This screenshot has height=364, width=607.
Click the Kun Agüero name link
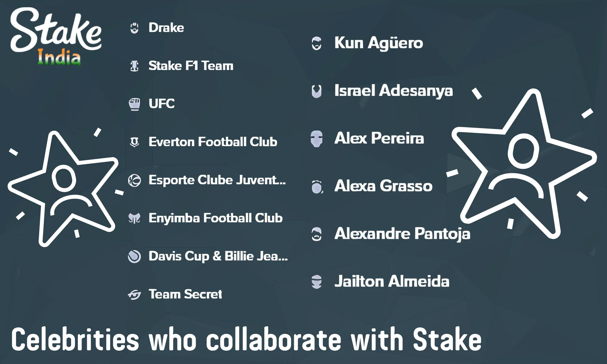378,43
